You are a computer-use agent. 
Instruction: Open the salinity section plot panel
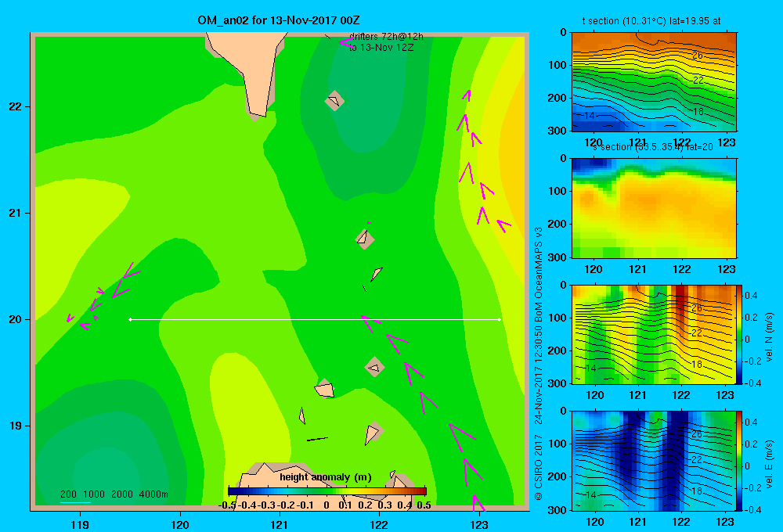point(654,208)
